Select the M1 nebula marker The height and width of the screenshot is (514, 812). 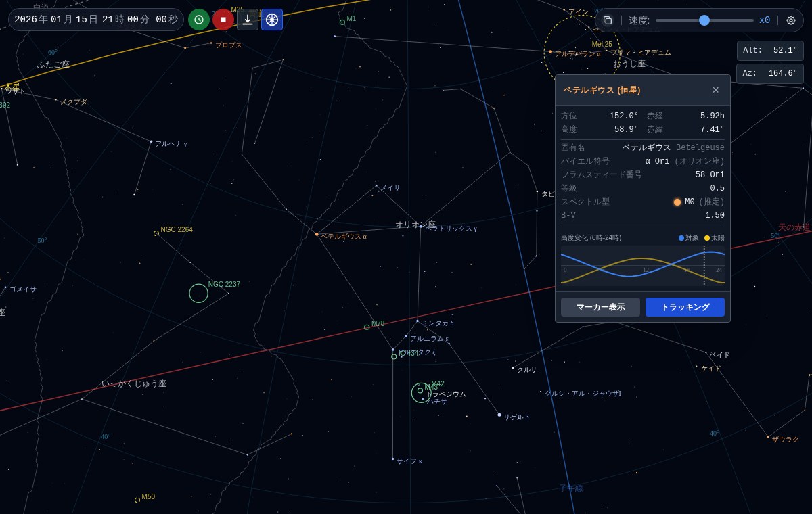(342, 22)
